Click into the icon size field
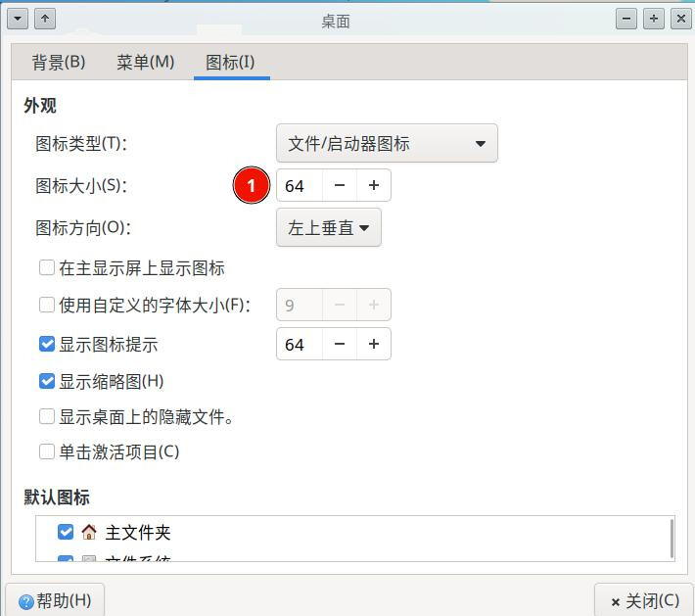 pyautogui.click(x=299, y=185)
